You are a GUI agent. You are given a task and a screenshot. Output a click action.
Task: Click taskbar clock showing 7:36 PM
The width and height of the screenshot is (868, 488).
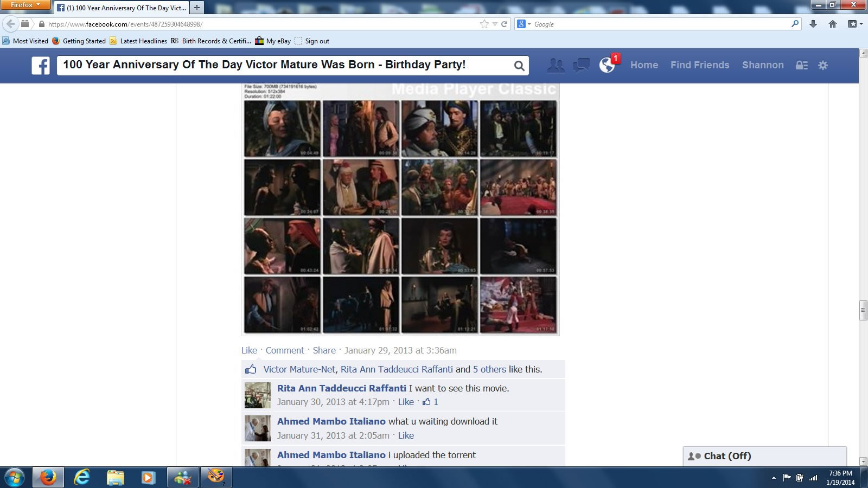click(840, 478)
